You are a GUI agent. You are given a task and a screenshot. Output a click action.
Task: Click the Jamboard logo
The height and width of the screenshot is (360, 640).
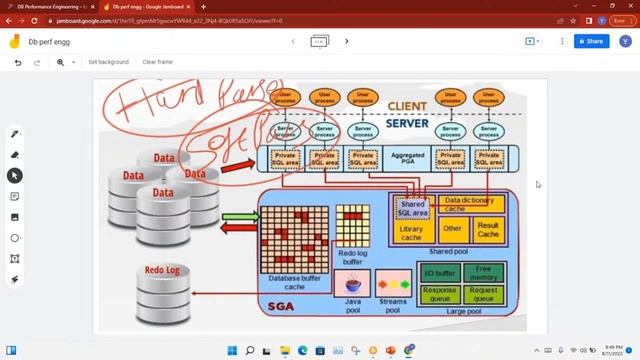click(15, 42)
